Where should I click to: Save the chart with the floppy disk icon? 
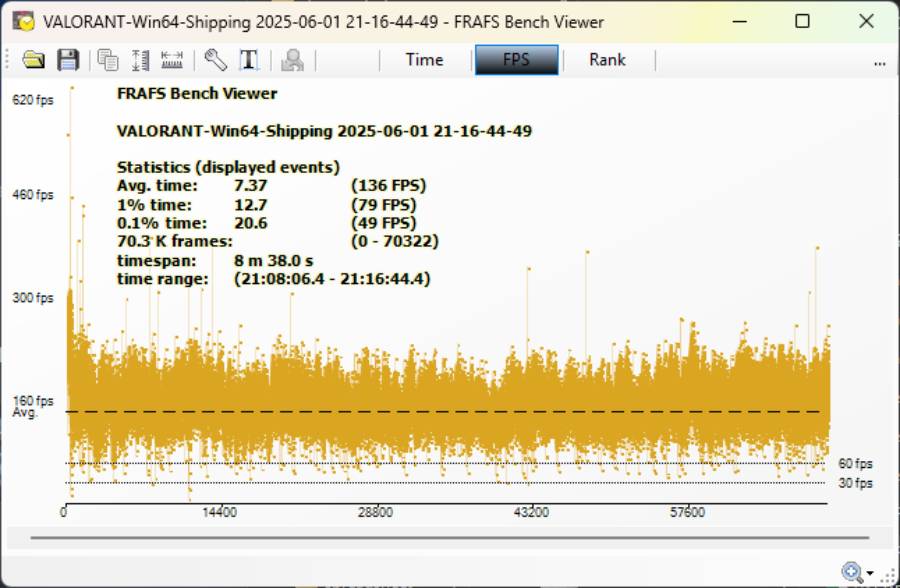[68, 60]
